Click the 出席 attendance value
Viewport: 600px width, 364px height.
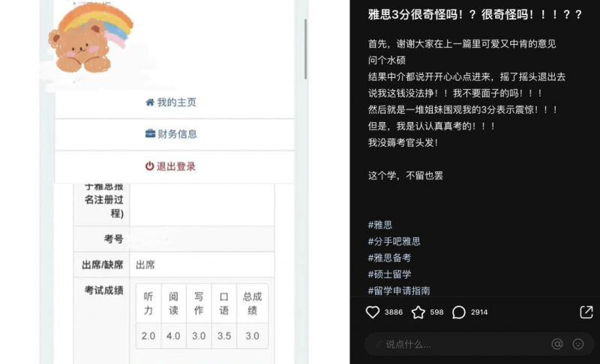[145, 264]
